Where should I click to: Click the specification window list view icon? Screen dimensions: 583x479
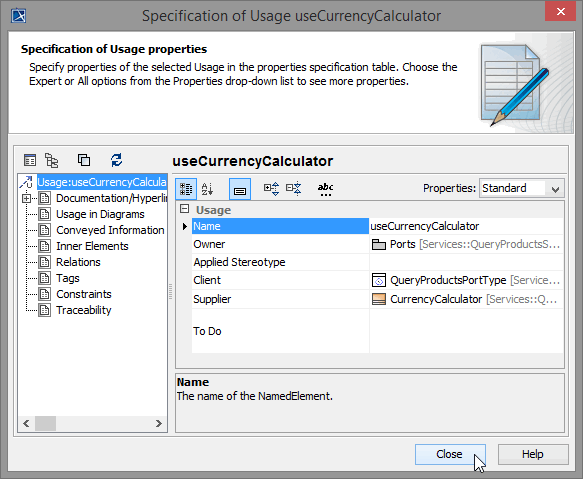point(30,160)
